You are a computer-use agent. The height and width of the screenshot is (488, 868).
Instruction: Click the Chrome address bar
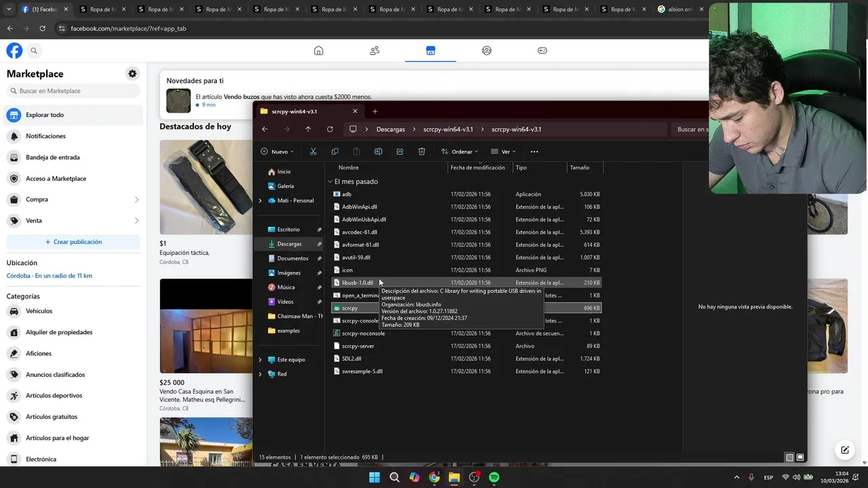(380, 28)
